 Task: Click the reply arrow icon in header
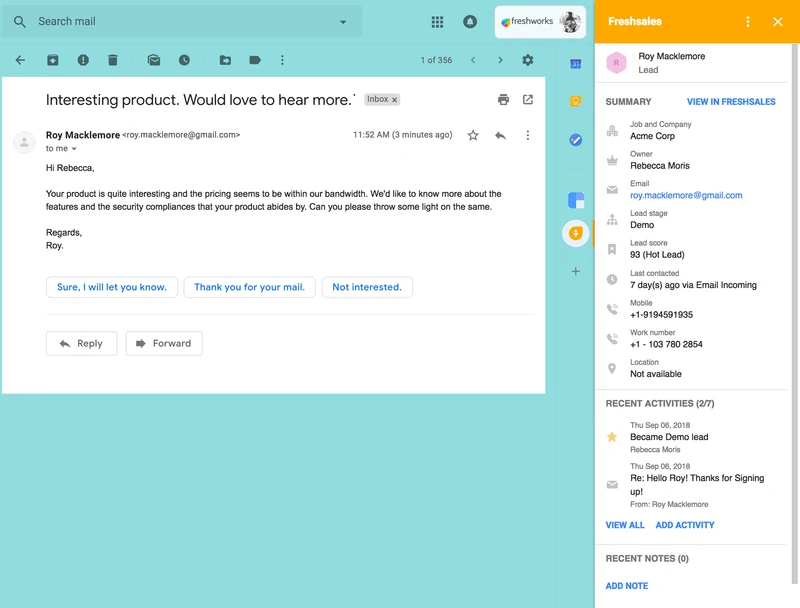point(501,135)
